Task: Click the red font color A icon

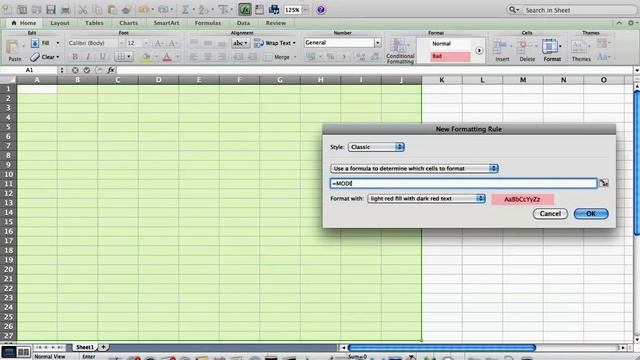Action: (167, 57)
